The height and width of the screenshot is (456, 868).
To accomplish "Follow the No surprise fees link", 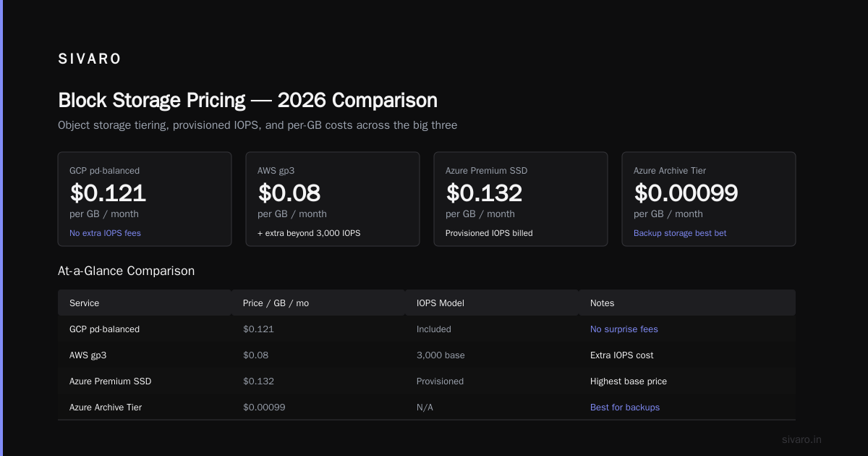I will [x=624, y=329].
